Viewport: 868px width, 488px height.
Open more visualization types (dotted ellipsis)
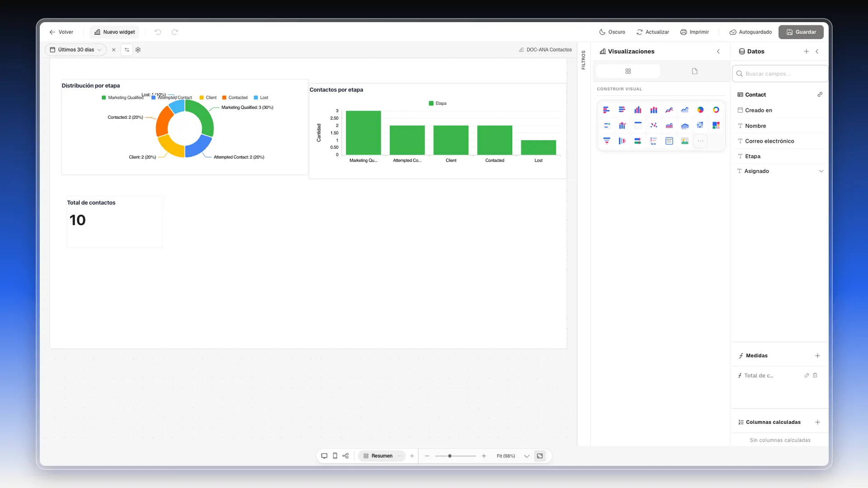[700, 141]
